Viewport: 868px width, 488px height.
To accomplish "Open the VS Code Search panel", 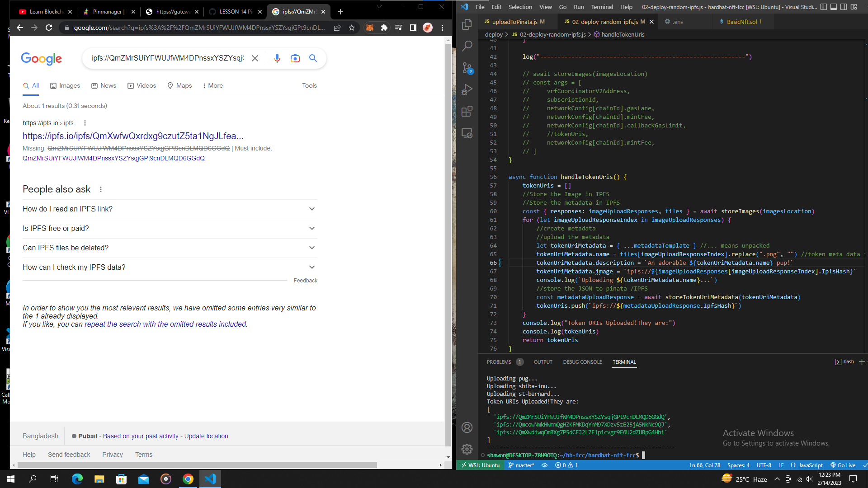I will (467, 46).
